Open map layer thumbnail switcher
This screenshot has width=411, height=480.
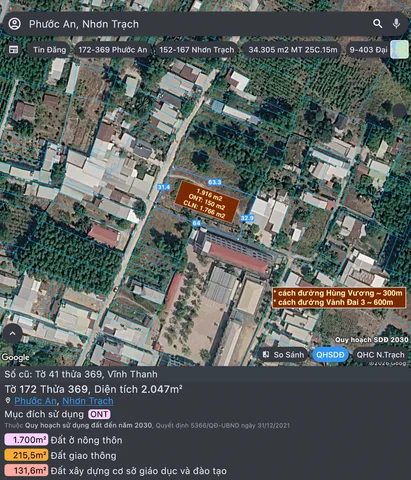[x=399, y=49]
